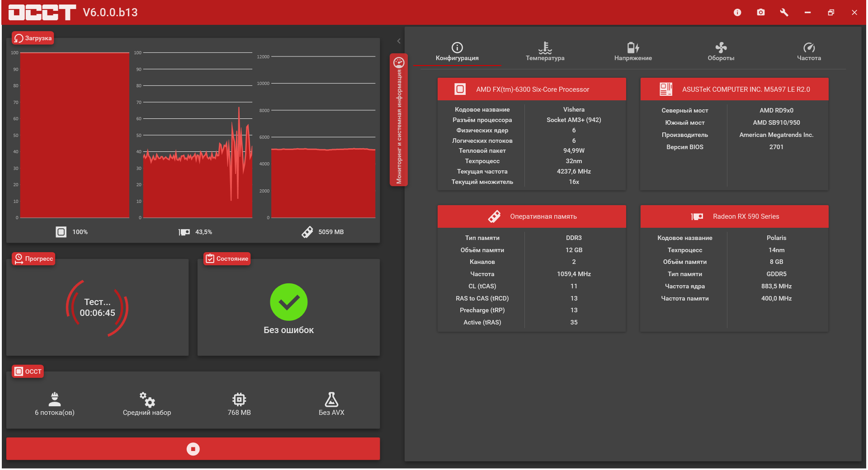Click the AMD FX-6300 processor card header
This screenshot has width=868, height=470.
[x=532, y=89]
